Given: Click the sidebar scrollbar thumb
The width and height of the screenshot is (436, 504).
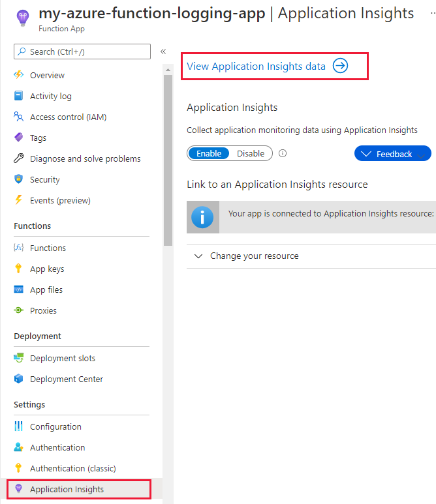Looking at the screenshot, I should pyautogui.click(x=168, y=160).
